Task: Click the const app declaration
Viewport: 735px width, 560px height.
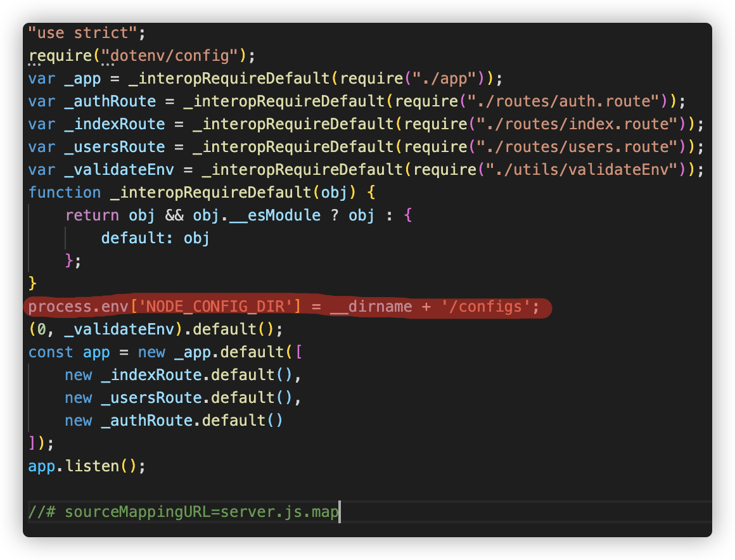Action: coord(165,353)
